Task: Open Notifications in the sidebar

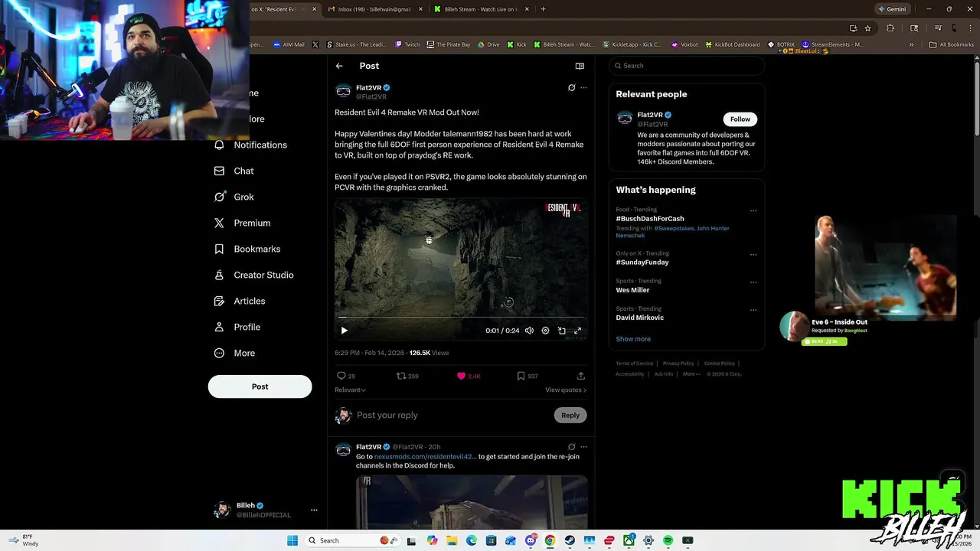Action: [x=251, y=145]
